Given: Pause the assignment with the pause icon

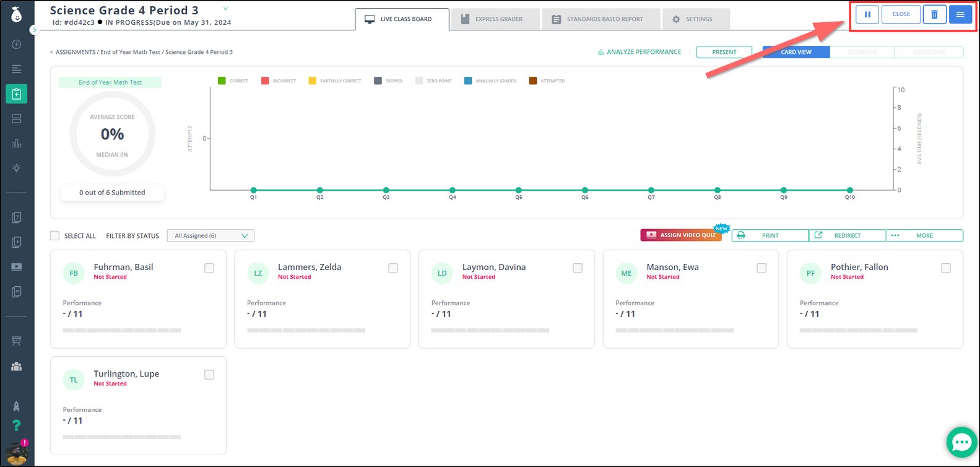Looking at the screenshot, I should tap(867, 14).
